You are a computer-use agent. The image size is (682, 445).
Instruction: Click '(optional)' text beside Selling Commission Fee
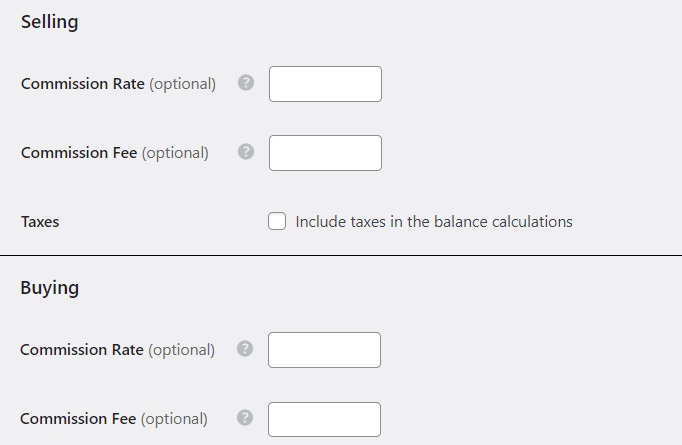coord(175,153)
